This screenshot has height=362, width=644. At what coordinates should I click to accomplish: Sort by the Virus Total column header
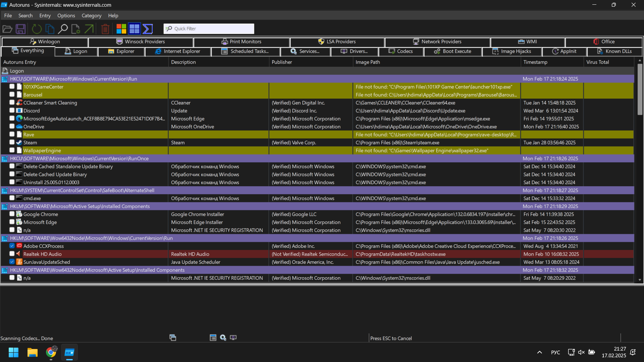pos(608,62)
